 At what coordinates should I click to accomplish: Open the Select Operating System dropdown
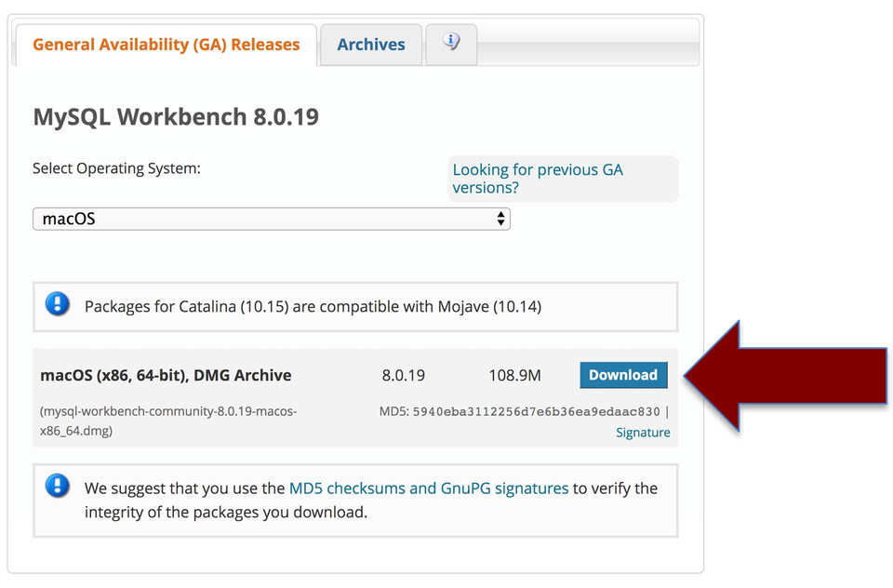(270, 219)
